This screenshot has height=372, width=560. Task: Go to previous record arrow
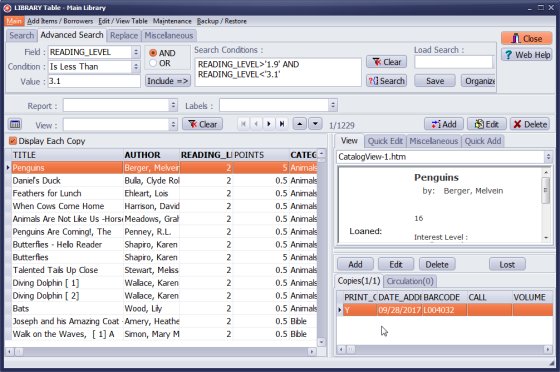[256, 124]
